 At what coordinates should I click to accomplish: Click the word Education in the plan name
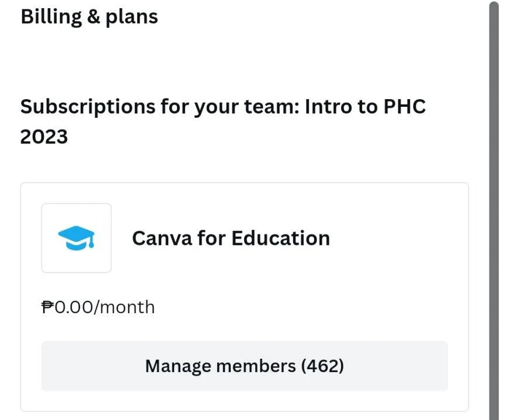(x=280, y=238)
